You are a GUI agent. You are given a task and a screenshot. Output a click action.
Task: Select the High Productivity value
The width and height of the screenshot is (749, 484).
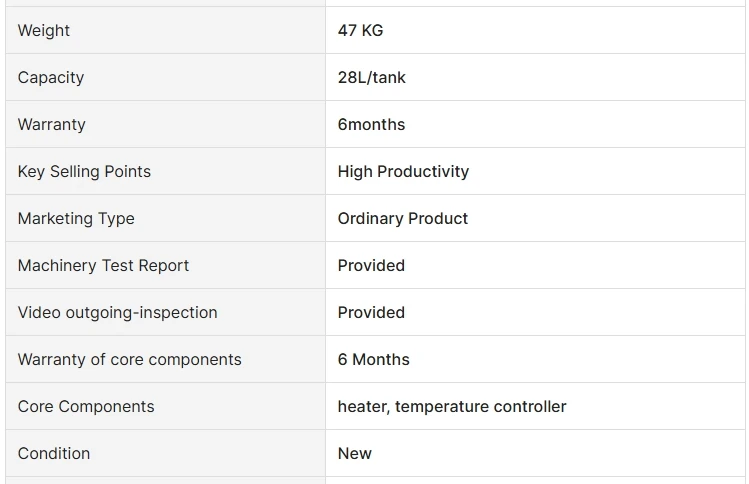pyautogui.click(x=403, y=171)
